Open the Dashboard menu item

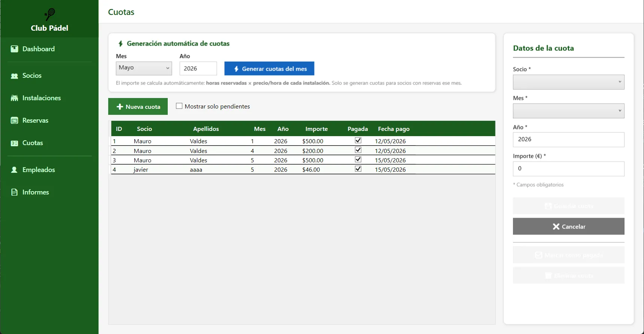[49, 49]
